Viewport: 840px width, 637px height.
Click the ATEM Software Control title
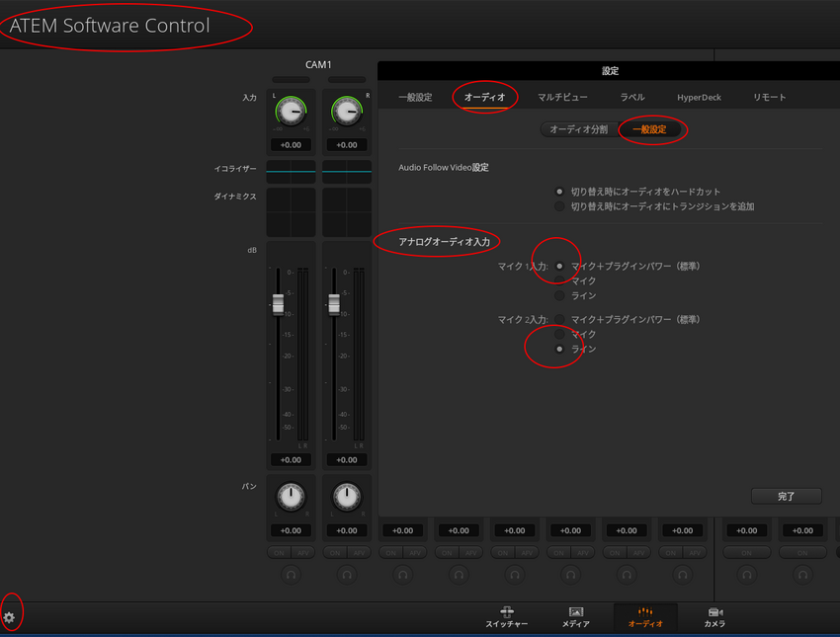tap(110, 26)
